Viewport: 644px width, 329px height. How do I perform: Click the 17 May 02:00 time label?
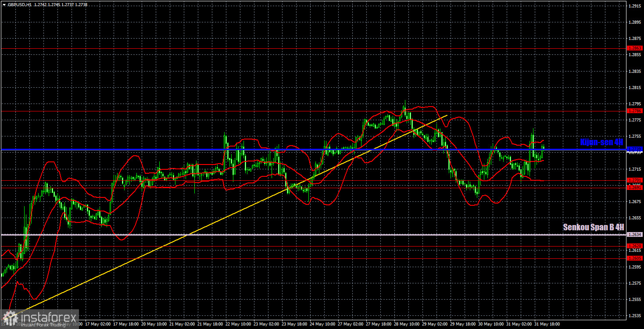(97, 325)
